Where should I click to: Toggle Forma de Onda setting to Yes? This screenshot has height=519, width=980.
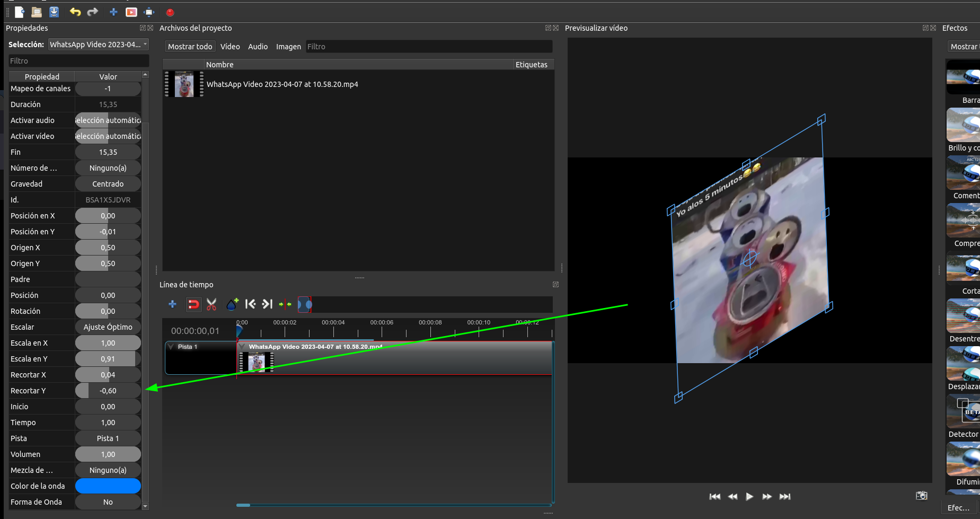(108, 502)
